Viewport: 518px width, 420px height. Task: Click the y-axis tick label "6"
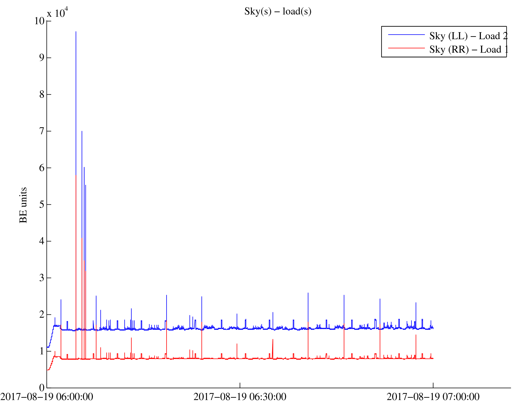(42, 168)
